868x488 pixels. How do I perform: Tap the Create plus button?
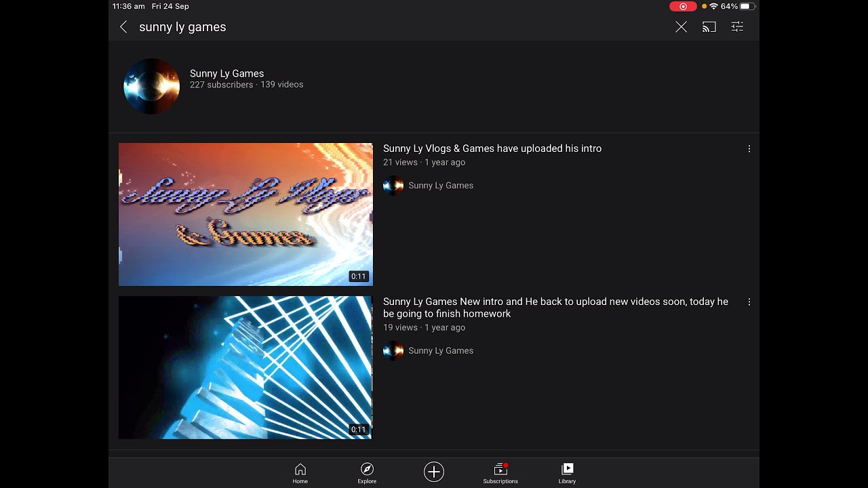[x=434, y=472]
